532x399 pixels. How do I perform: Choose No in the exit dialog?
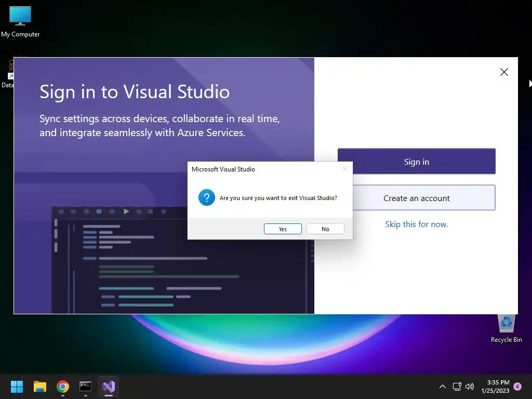325,229
